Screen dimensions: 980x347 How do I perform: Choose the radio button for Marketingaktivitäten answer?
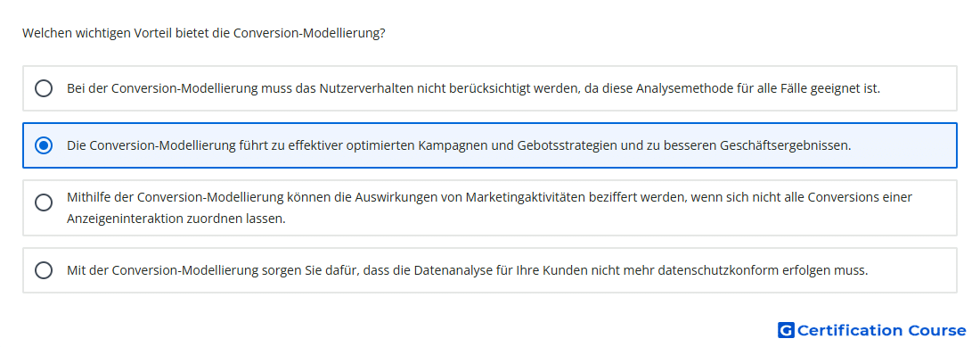(x=44, y=202)
